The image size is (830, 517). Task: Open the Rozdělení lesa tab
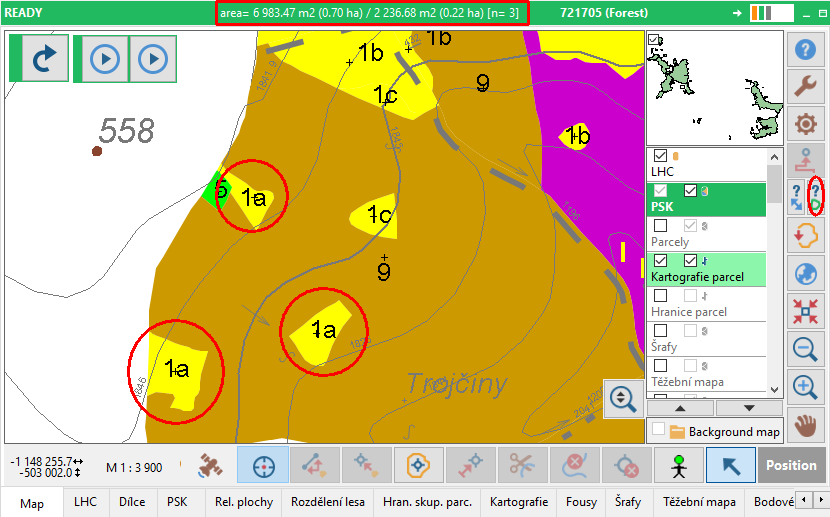coord(327,502)
